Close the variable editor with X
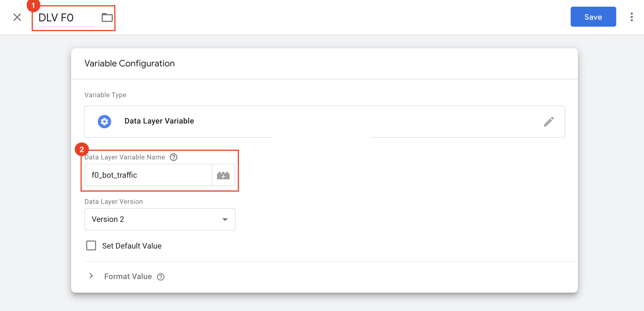 [x=17, y=17]
